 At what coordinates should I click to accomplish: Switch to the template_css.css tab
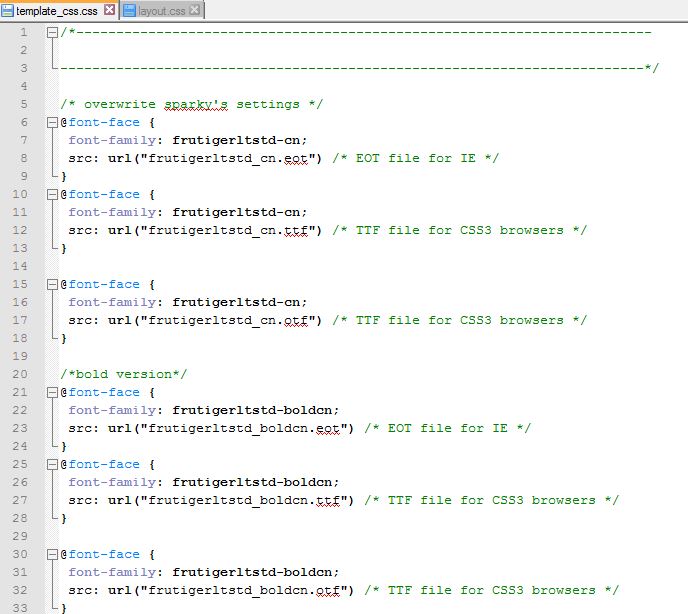click(59, 11)
